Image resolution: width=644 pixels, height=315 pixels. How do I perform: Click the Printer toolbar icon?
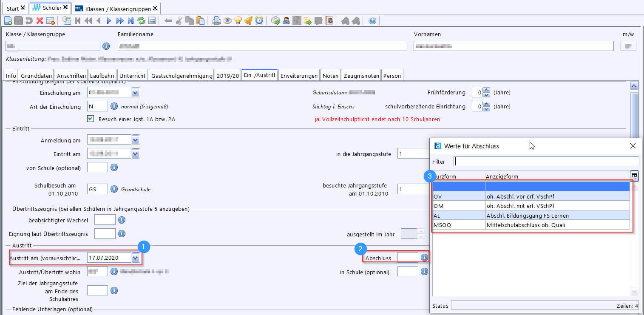[x=217, y=20]
